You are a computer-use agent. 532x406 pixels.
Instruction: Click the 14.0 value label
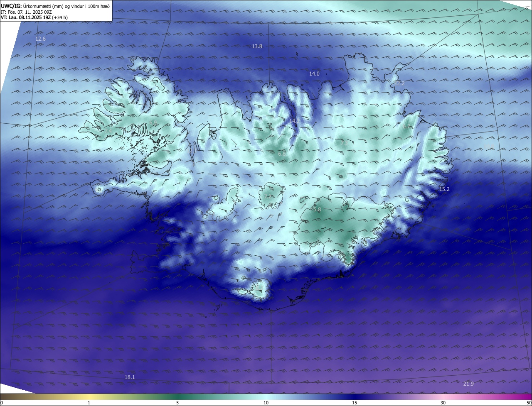coord(314,73)
